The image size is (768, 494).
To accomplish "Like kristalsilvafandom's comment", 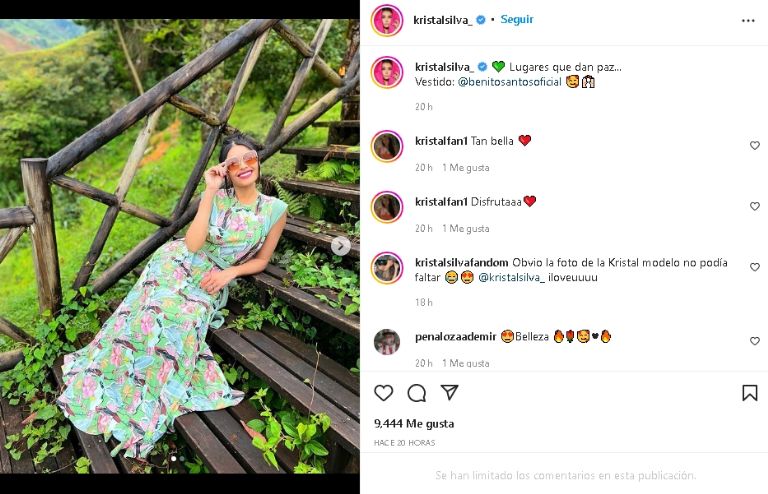I will point(755,269).
